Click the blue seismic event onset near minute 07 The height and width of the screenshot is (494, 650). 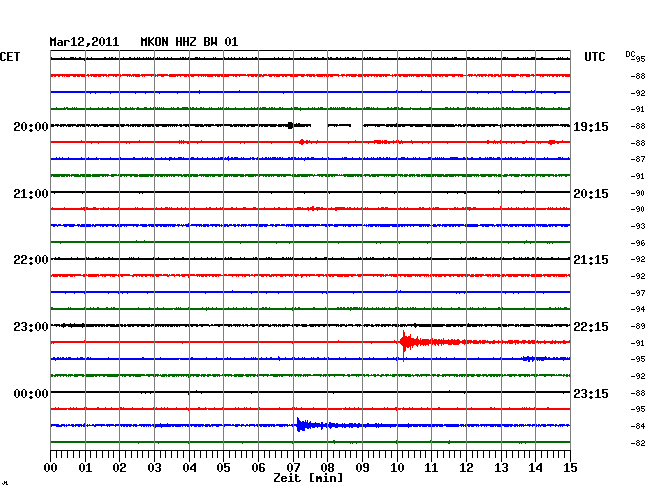pos(300,425)
